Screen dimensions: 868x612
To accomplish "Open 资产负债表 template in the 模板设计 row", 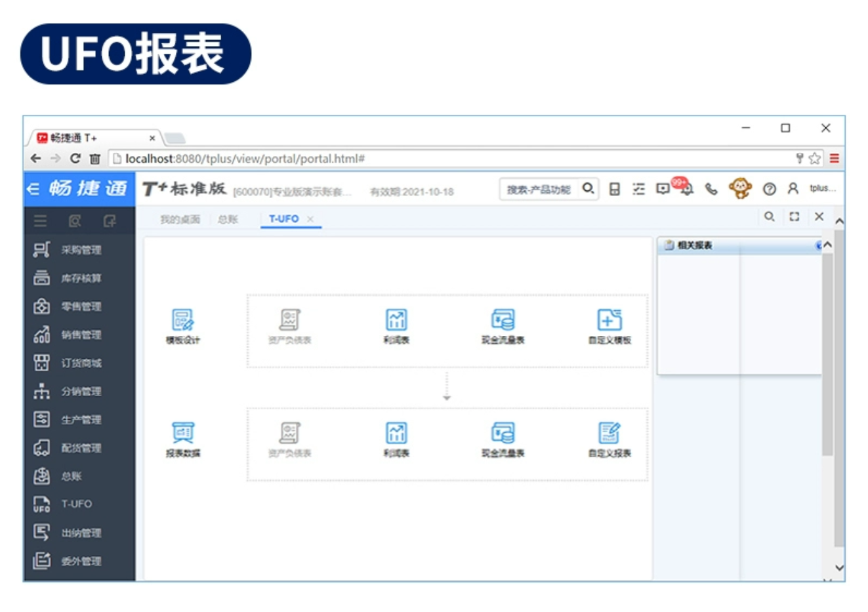I will (x=289, y=327).
